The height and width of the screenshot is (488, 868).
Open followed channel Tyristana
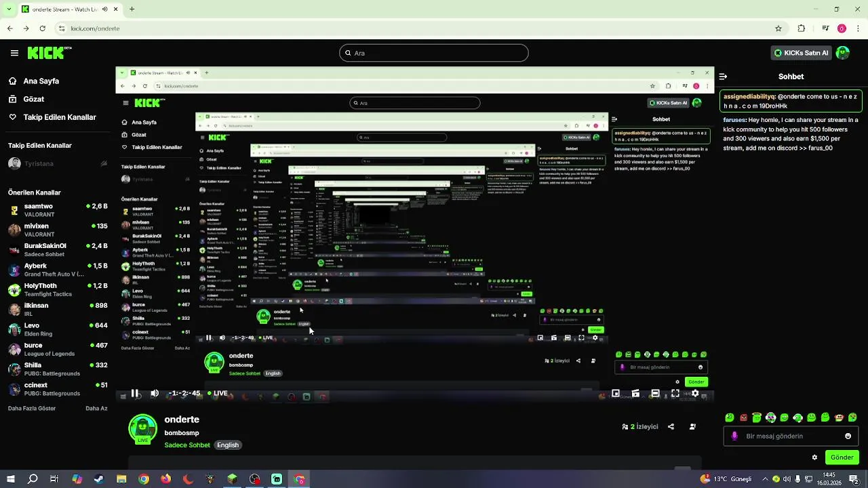[58, 163]
